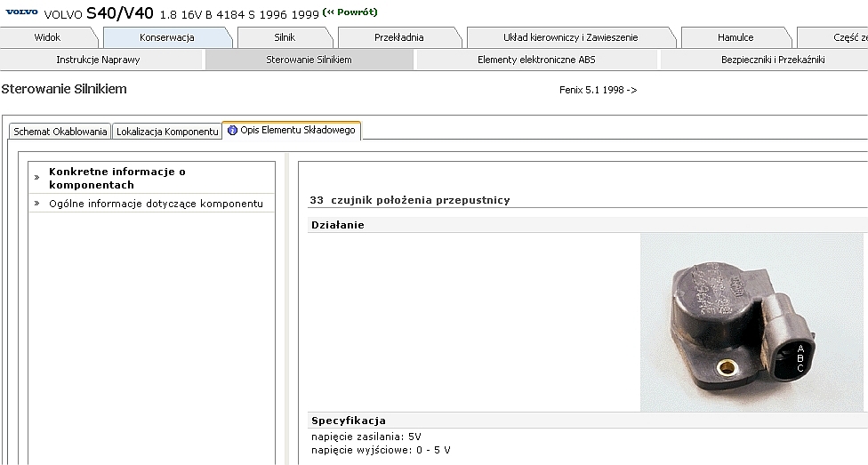Click the napięcie wyjściowe: 0 - 5 V line

click(381, 450)
